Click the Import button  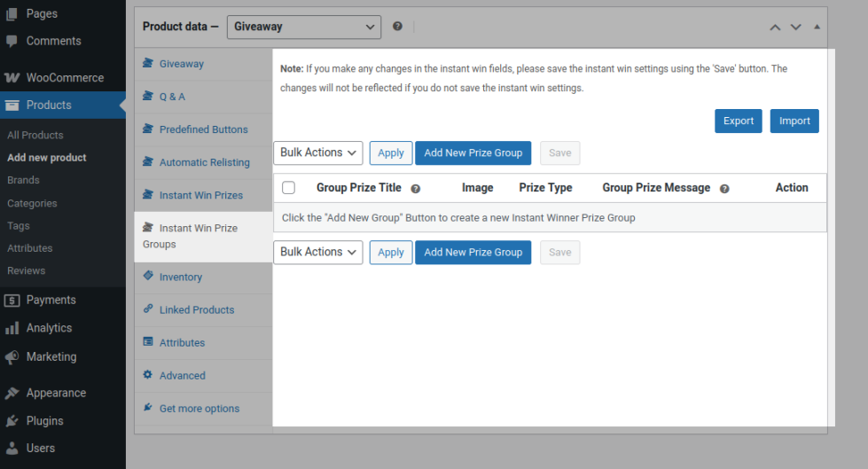pyautogui.click(x=794, y=121)
